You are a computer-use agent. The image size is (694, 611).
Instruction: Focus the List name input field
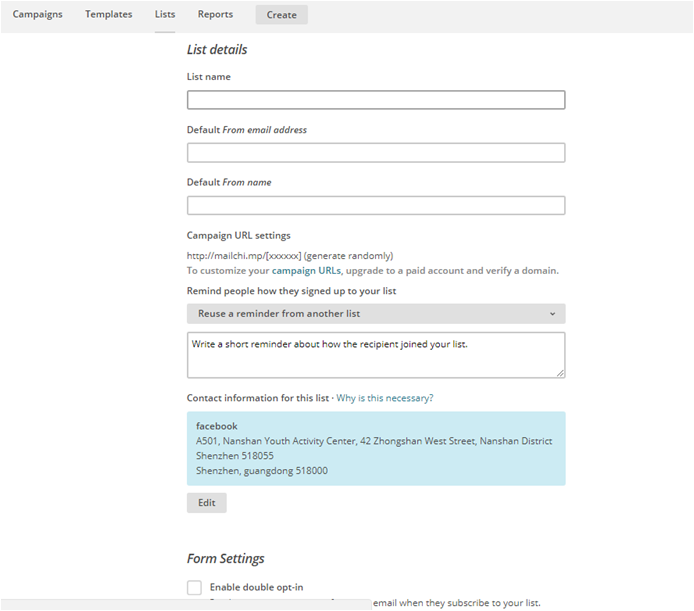tap(375, 100)
